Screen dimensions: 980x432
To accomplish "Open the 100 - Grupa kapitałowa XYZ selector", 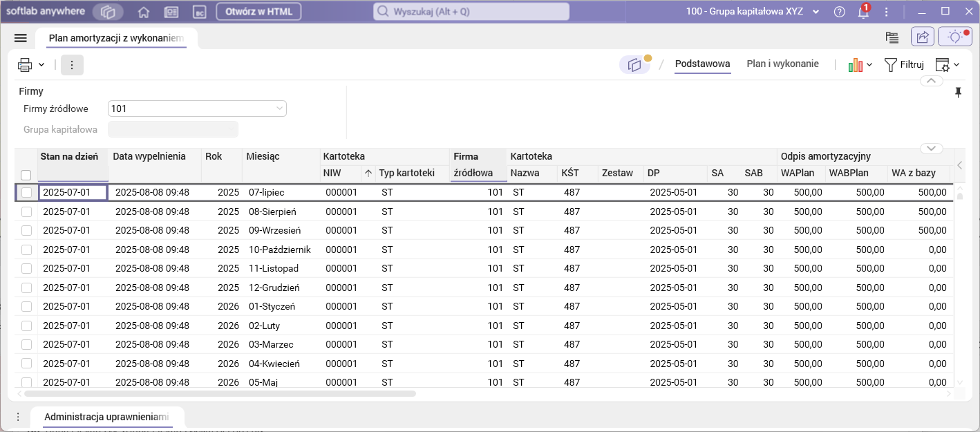I will click(753, 12).
